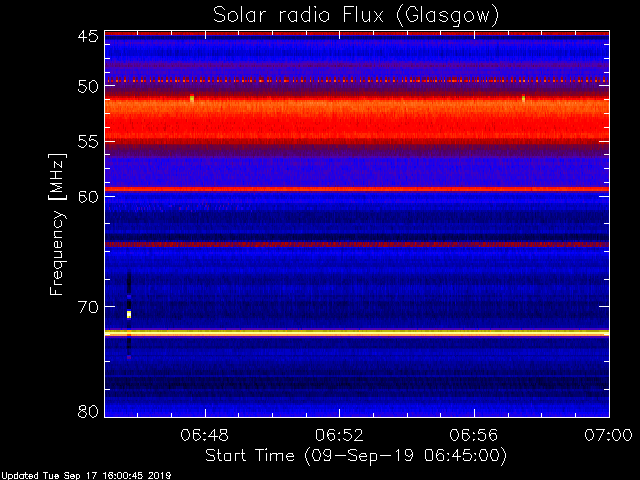Select the 70 MHz frequency tick label

coord(88,307)
